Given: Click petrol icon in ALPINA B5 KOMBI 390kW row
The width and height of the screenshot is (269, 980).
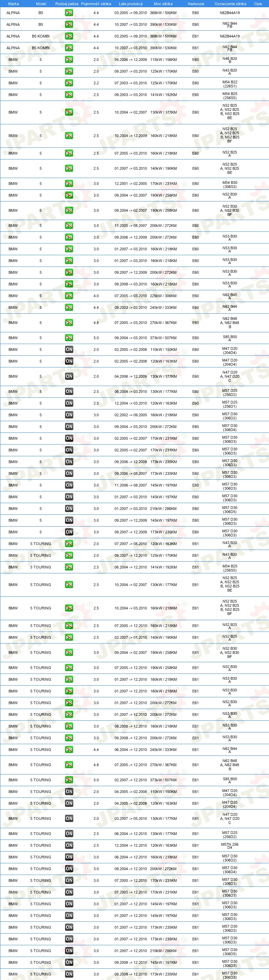Looking at the screenshot, I should [x=69, y=48].
